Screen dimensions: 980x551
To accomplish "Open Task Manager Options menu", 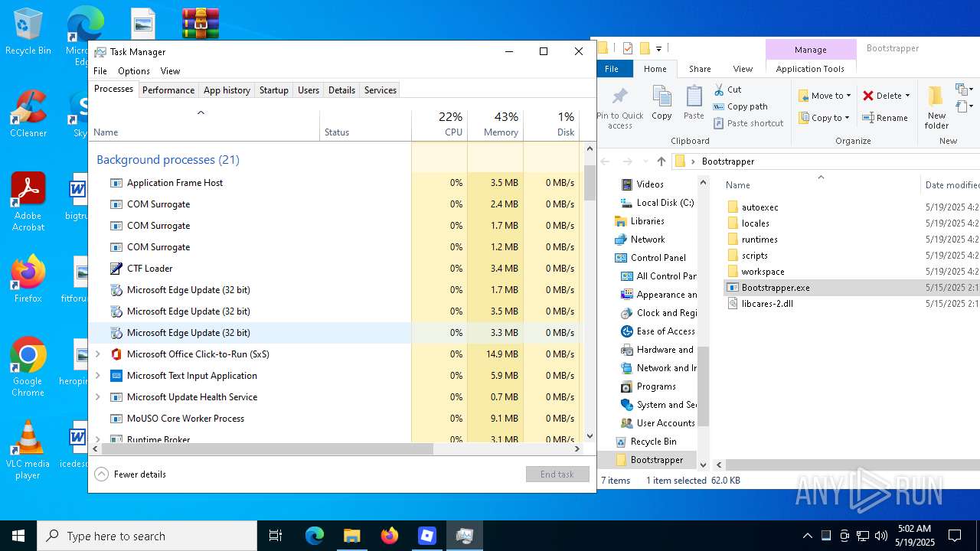I will coord(134,71).
